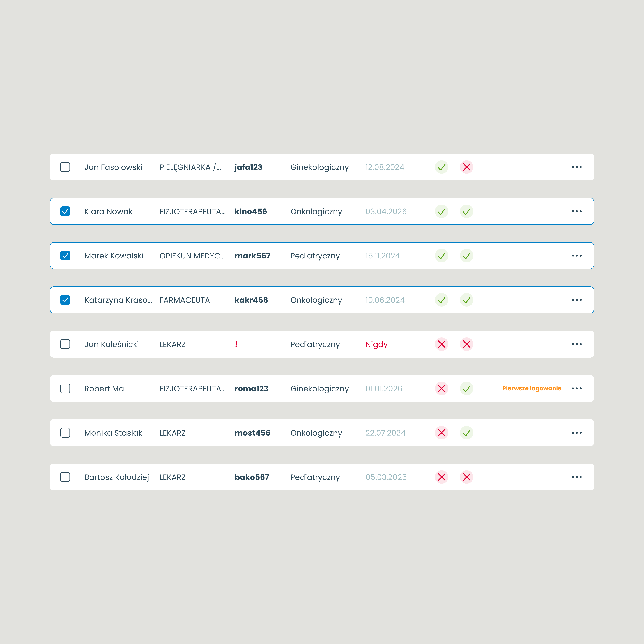Click the red Nigdy login date text
The width and height of the screenshot is (644, 644).
point(376,344)
